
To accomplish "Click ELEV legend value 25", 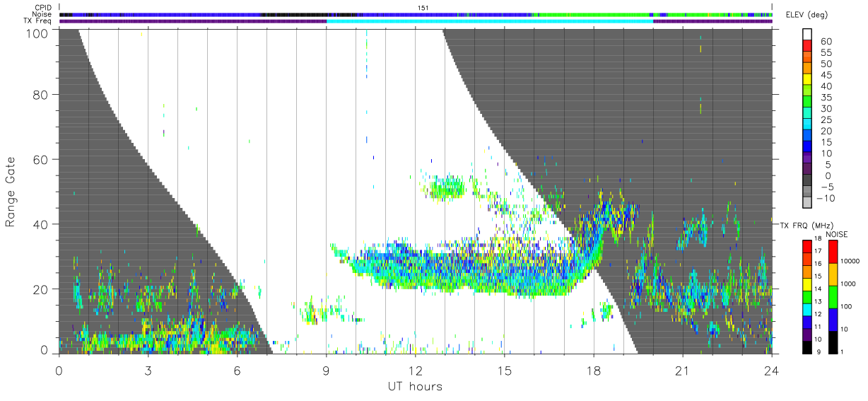I will click(826, 120).
